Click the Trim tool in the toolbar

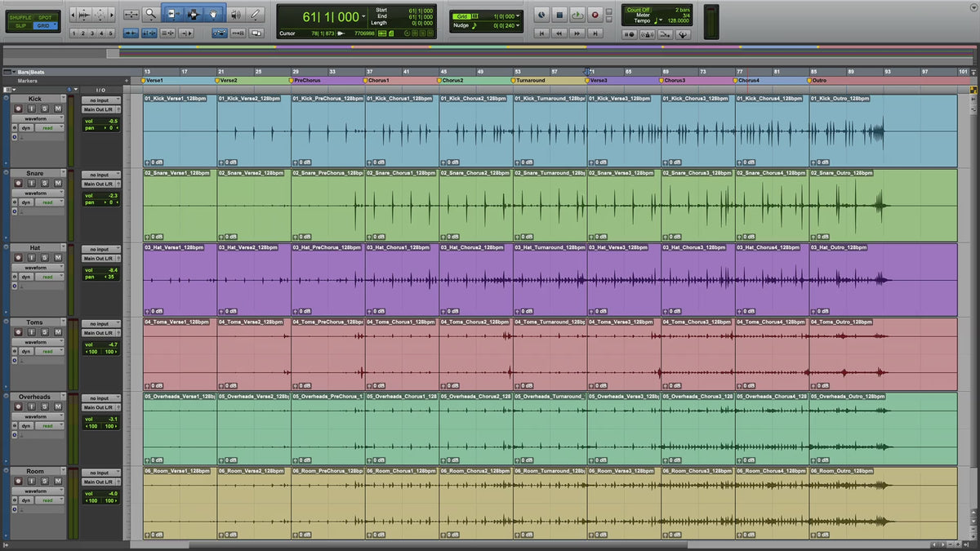[x=172, y=14]
